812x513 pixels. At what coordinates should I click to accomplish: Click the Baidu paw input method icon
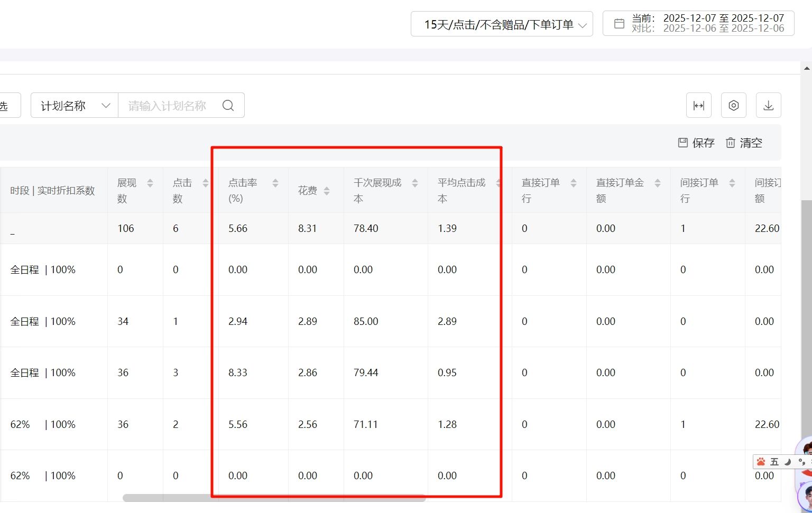[761, 462]
